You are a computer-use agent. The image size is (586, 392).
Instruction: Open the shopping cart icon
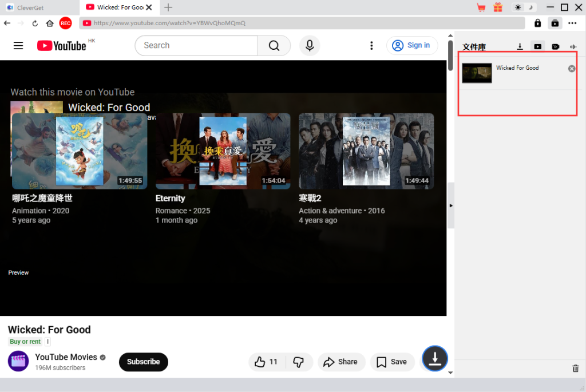[x=481, y=7]
